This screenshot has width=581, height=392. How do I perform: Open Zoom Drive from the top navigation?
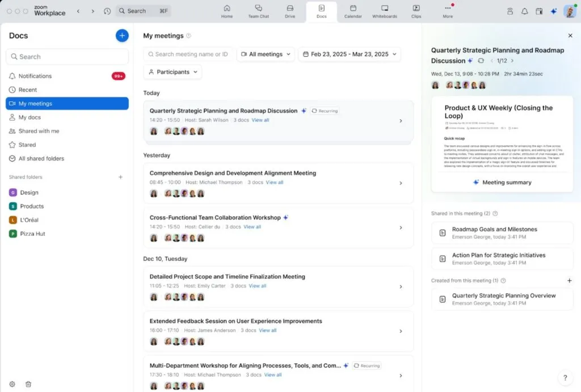pyautogui.click(x=290, y=11)
